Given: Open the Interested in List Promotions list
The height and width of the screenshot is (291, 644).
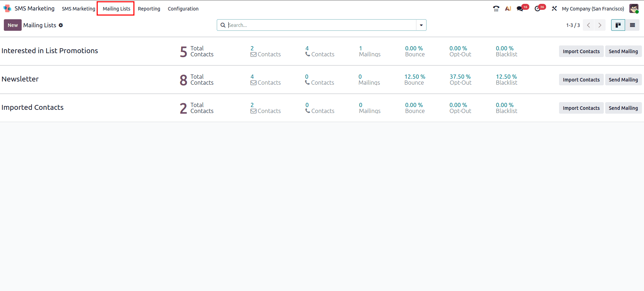Looking at the screenshot, I should tap(50, 51).
